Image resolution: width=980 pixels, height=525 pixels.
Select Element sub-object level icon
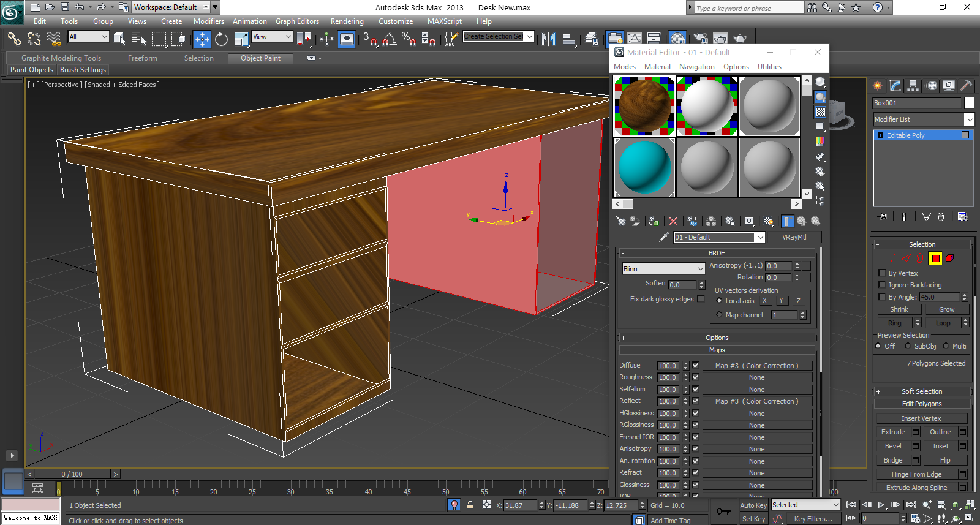click(949, 259)
